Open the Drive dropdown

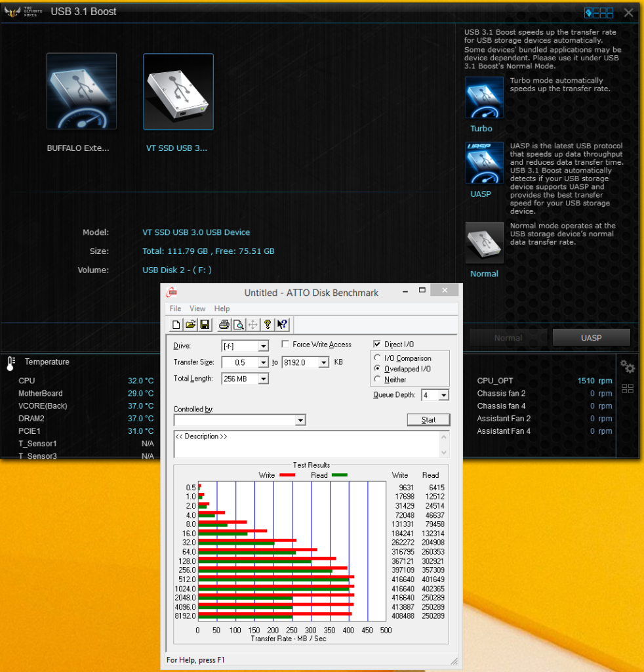(264, 346)
